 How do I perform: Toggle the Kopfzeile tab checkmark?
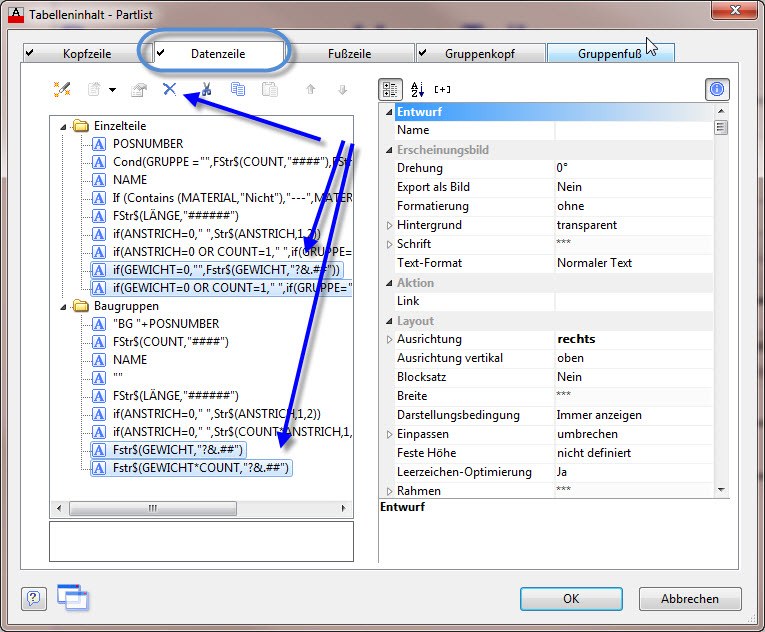pyautogui.click(x=30, y=53)
